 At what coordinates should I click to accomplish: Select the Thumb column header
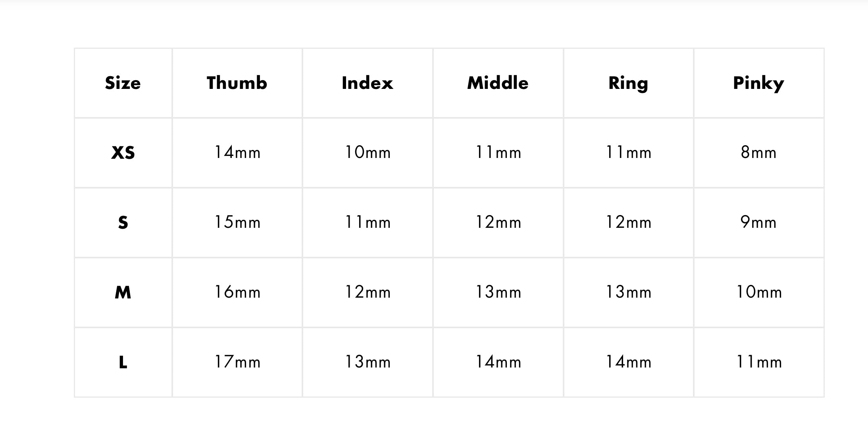point(237,83)
